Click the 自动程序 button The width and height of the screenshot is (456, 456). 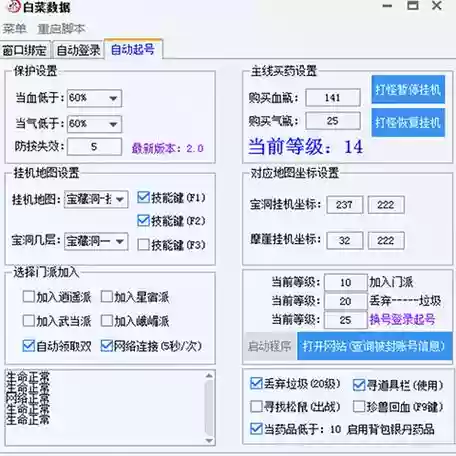point(270,346)
